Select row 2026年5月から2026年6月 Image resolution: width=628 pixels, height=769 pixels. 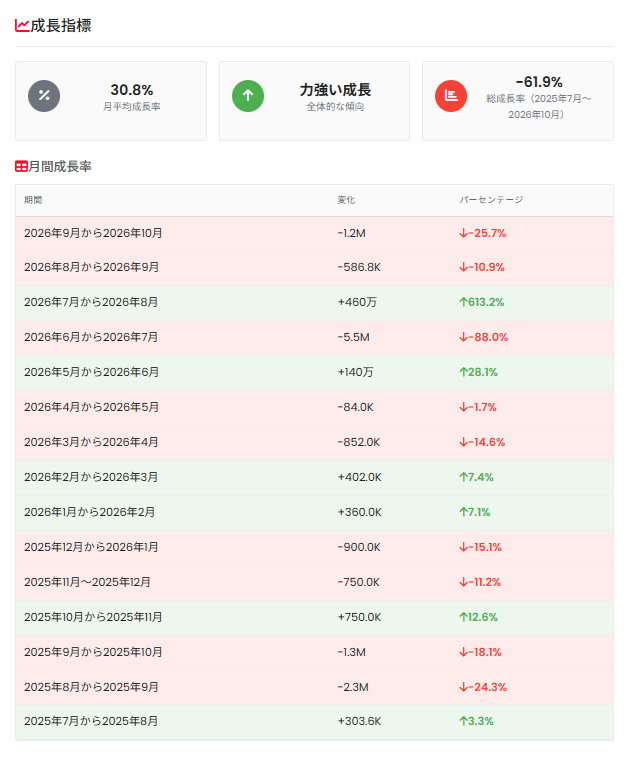314,373
